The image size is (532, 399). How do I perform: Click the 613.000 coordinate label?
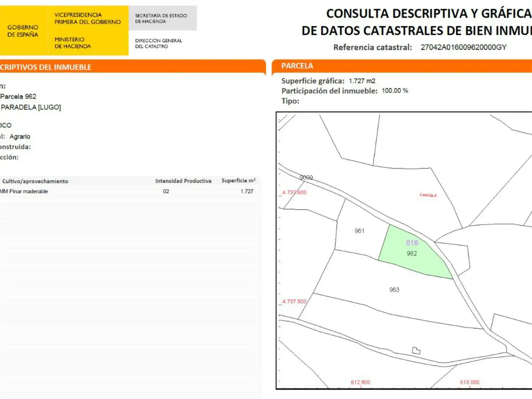click(470, 382)
